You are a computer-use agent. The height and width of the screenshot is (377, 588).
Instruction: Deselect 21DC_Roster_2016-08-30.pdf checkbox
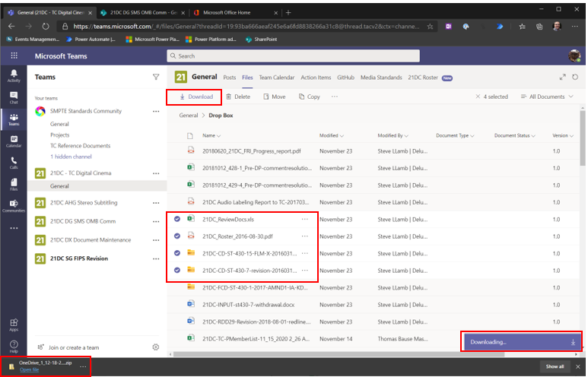coord(177,236)
